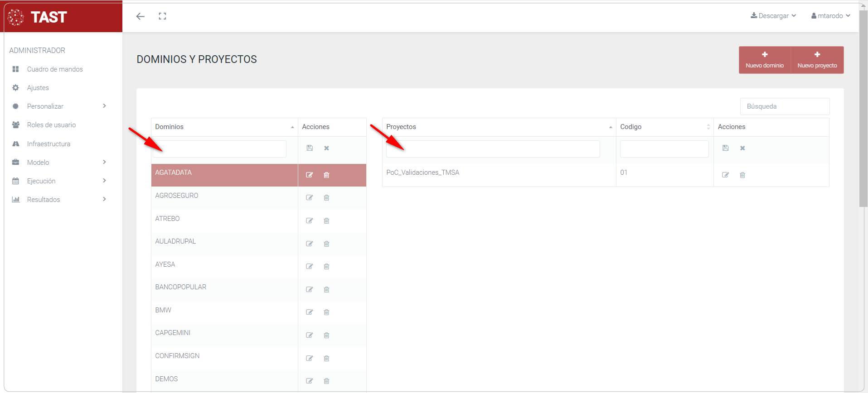
Task: Delete the CAPGEMINI domain
Action: tap(326, 335)
